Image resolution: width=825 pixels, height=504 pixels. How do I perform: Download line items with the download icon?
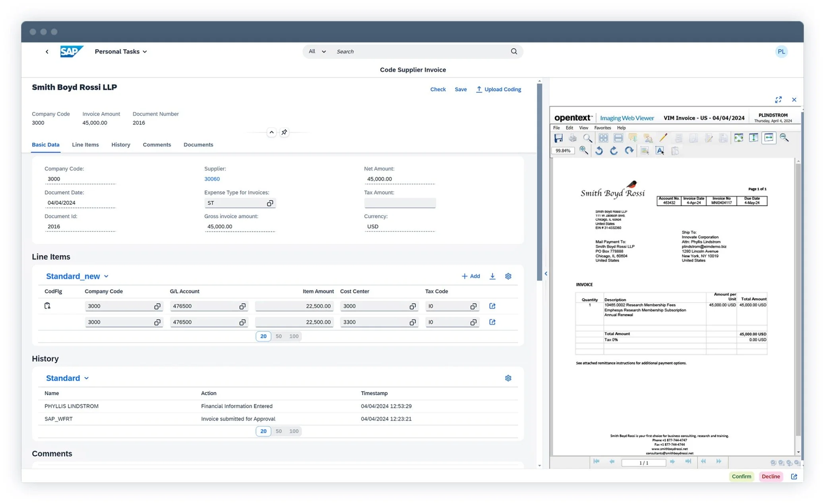(492, 276)
